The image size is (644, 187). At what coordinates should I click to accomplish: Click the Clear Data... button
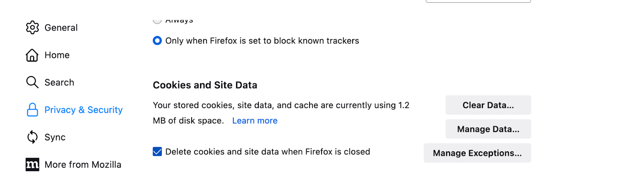point(488,105)
